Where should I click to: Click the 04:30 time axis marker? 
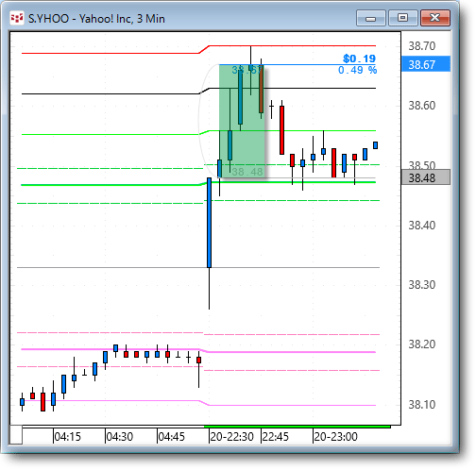click(x=119, y=437)
